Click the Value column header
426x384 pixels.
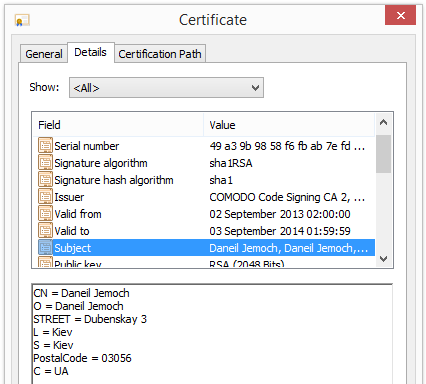pyautogui.click(x=289, y=125)
